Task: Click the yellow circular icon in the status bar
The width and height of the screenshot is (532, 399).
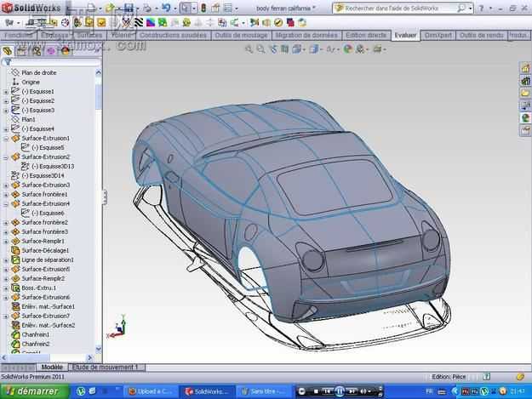Action: pyautogui.click(x=520, y=377)
